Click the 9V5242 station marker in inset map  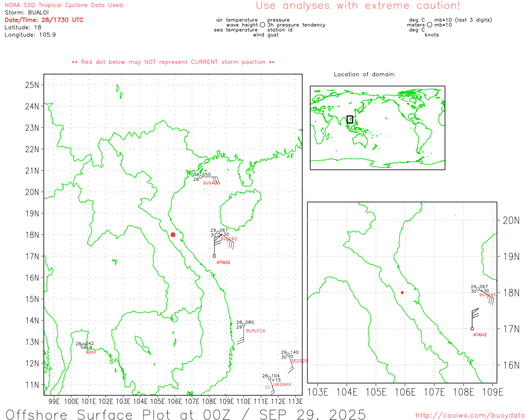[478, 289]
